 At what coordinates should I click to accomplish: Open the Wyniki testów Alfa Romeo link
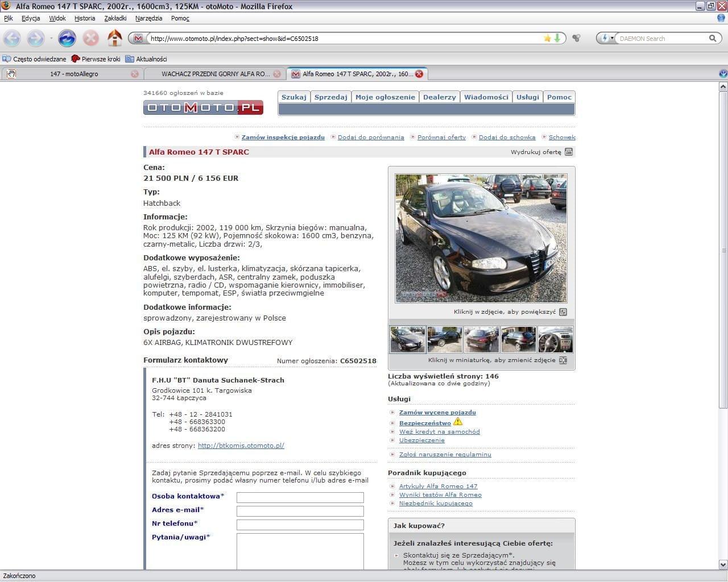tap(440, 494)
